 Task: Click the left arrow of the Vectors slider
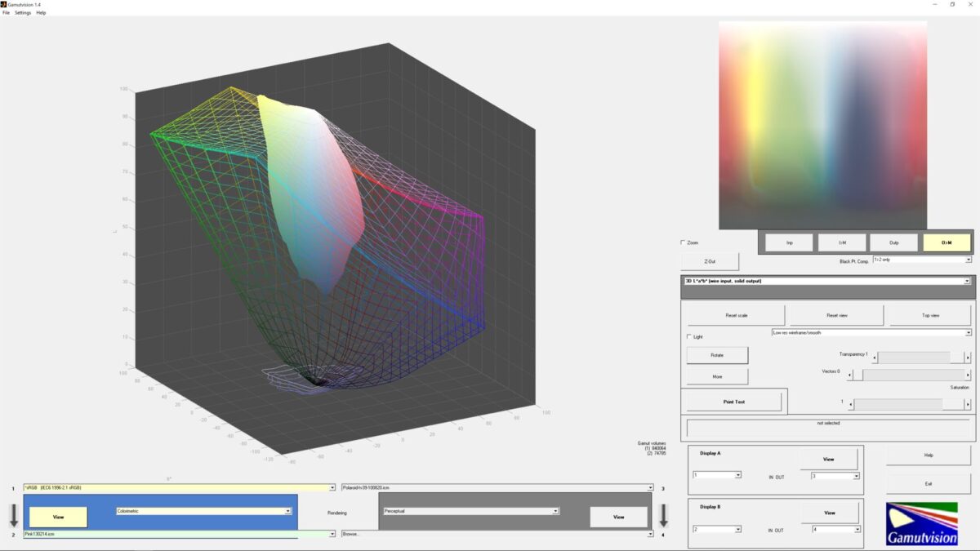click(x=850, y=375)
